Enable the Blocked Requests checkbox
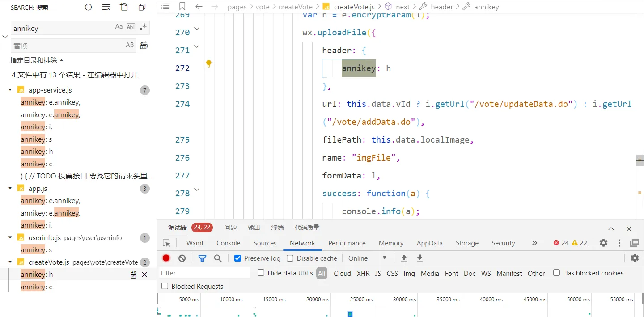This screenshot has width=644, height=317. (x=165, y=286)
